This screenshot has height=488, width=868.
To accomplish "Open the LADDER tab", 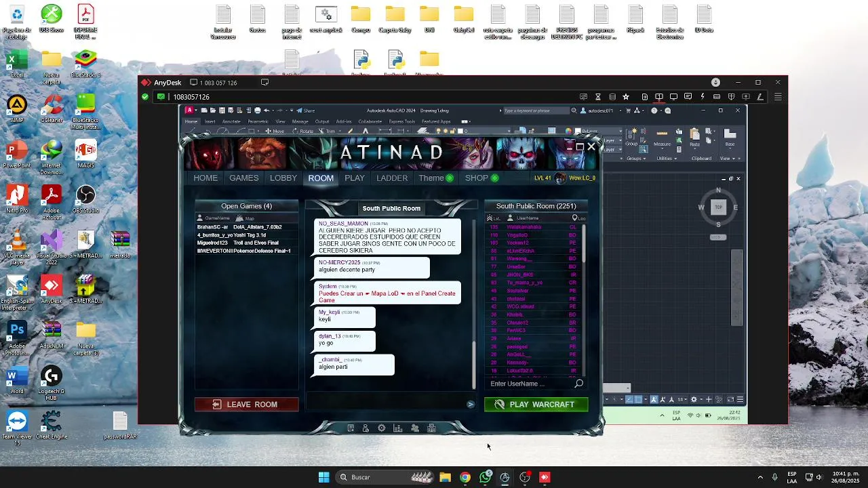I will (x=392, y=178).
